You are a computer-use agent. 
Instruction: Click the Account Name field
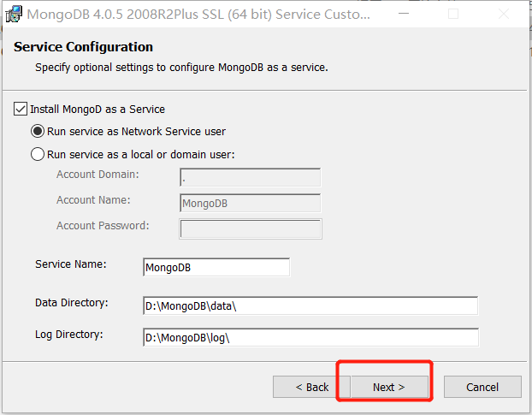(x=251, y=203)
